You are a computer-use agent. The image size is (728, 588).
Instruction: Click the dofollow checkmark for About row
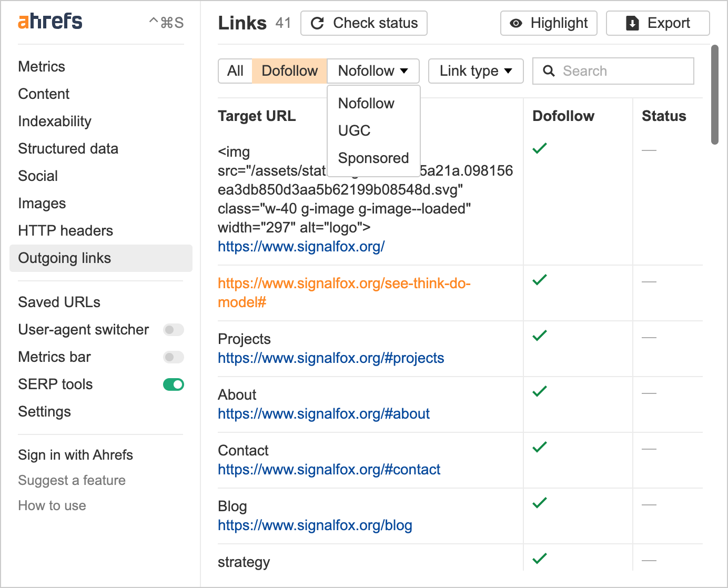540,391
